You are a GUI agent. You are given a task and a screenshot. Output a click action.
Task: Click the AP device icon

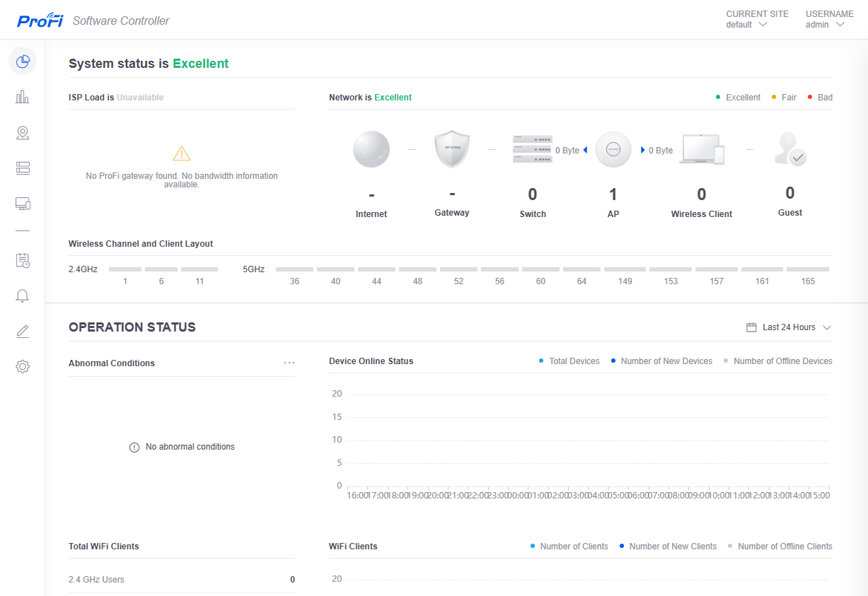click(613, 150)
